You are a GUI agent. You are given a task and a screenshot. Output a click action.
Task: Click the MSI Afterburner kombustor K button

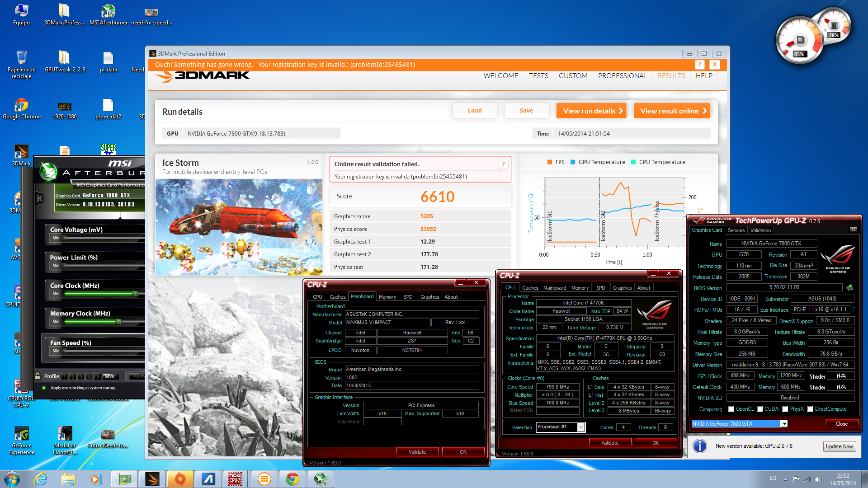pyautogui.click(x=40, y=198)
